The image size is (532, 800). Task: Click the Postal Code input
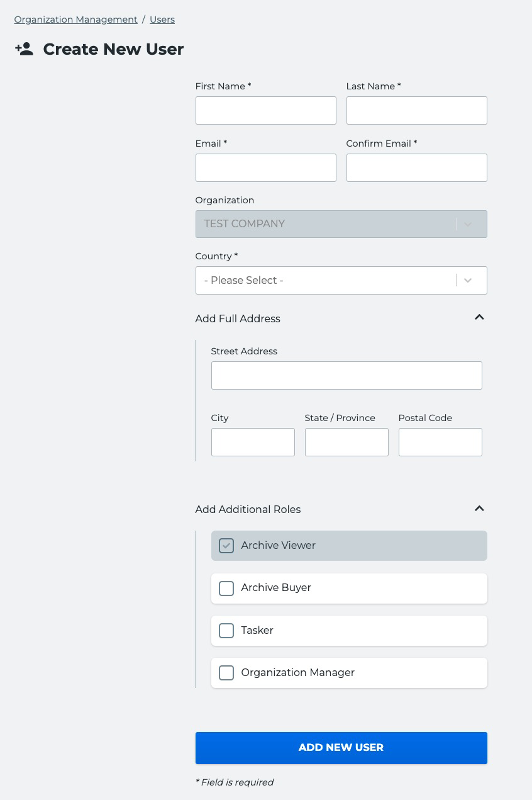pyautogui.click(x=440, y=442)
